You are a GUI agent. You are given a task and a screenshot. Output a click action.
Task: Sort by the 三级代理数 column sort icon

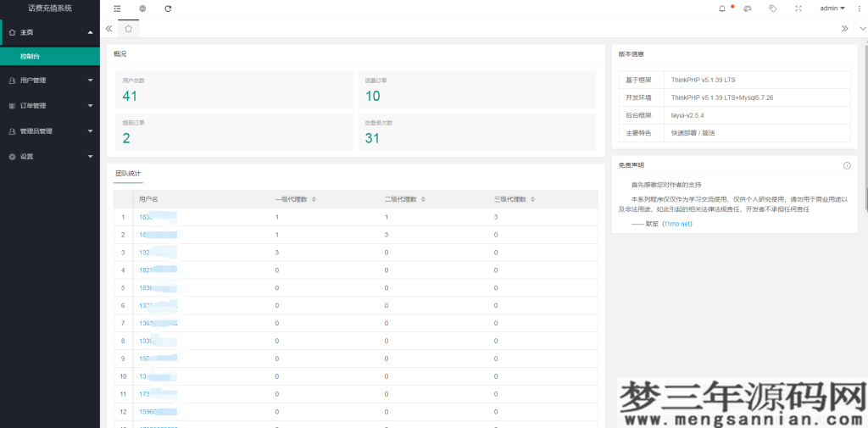(532, 199)
